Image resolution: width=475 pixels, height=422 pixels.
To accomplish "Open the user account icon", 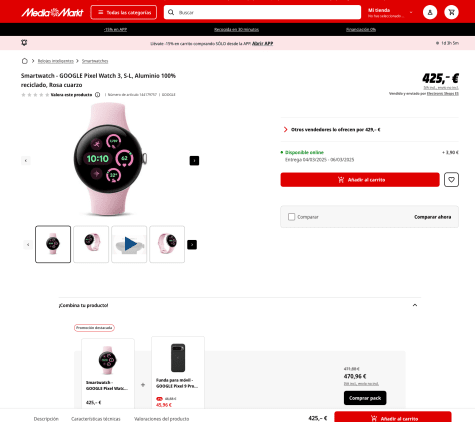I will (430, 12).
